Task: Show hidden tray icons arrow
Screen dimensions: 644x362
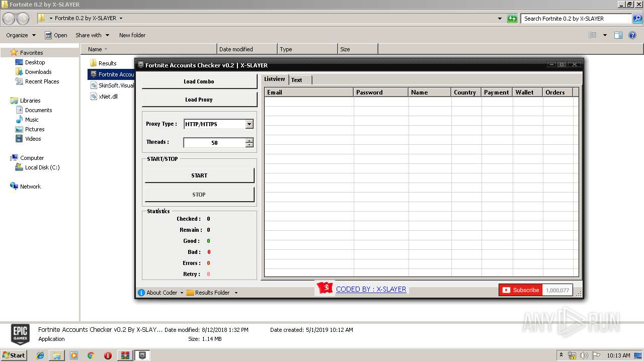Action: [x=561, y=355]
